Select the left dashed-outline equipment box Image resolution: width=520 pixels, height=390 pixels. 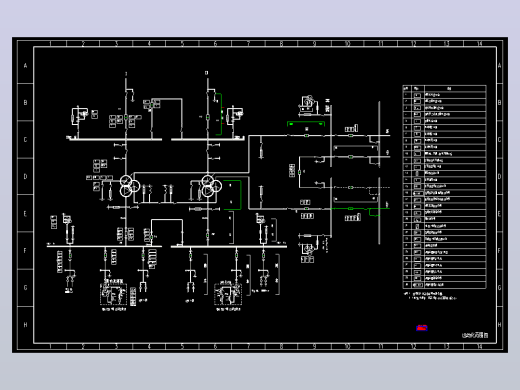[113, 294]
